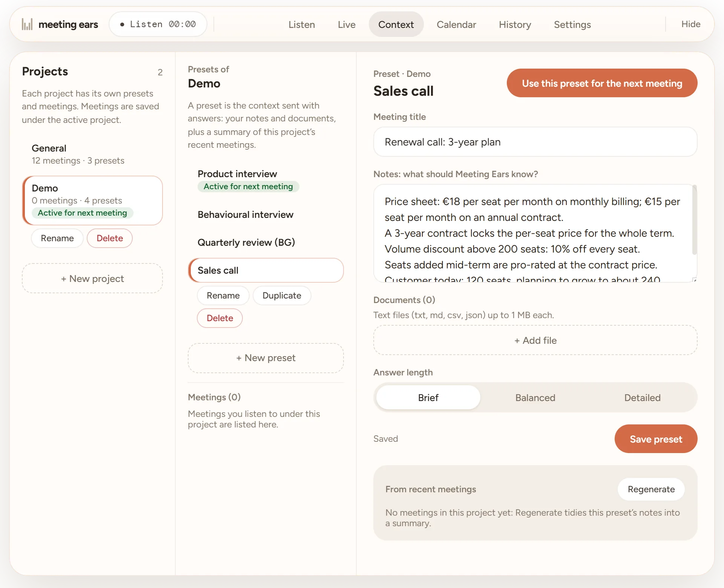Switch to the Live tab

347,24
